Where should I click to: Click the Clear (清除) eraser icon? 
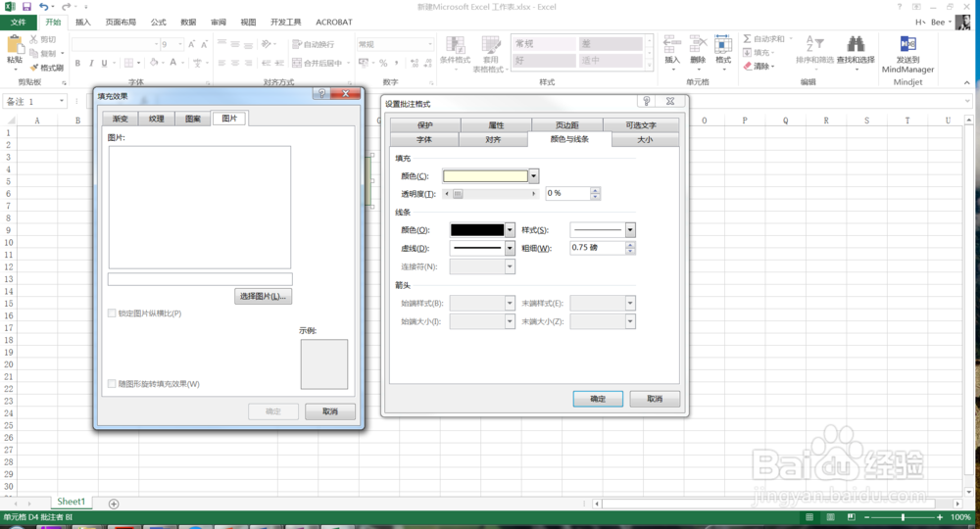click(x=748, y=66)
